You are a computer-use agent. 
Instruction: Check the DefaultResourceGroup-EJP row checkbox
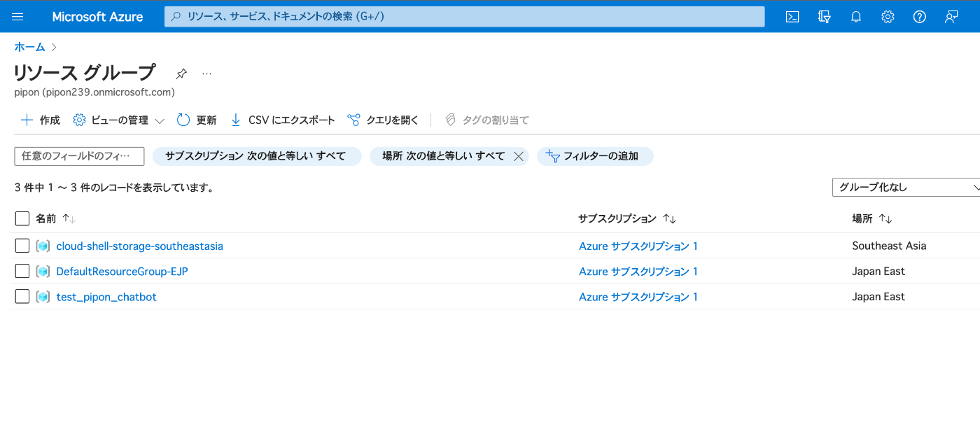tap(22, 272)
